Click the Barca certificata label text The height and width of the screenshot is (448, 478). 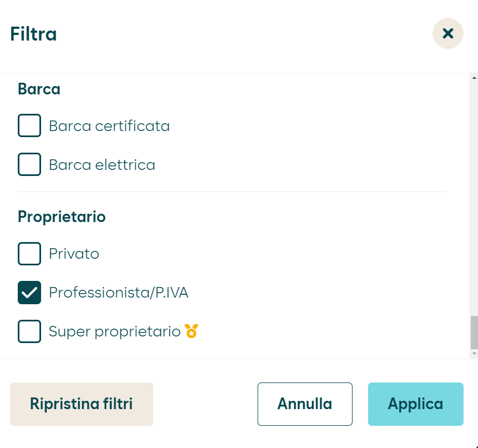coord(109,126)
